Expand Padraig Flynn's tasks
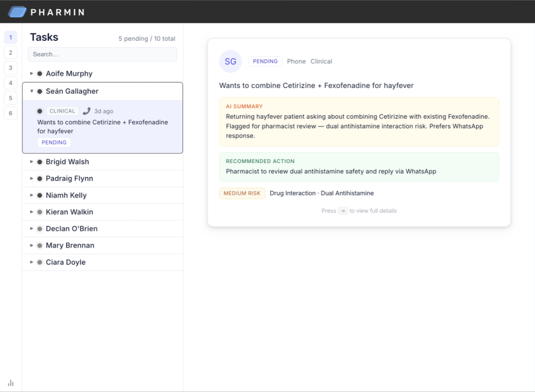Viewport: 535px width, 392px height. [x=32, y=178]
